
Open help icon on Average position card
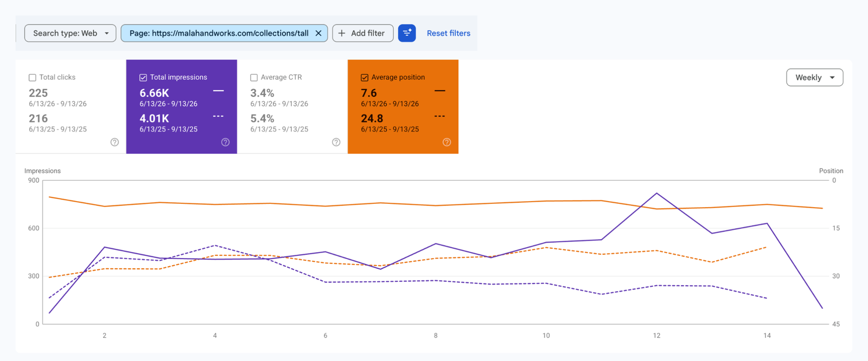pos(446,142)
